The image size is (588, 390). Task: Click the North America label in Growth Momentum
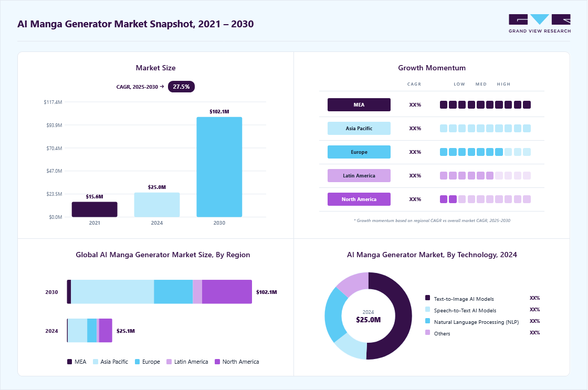pyautogui.click(x=359, y=199)
